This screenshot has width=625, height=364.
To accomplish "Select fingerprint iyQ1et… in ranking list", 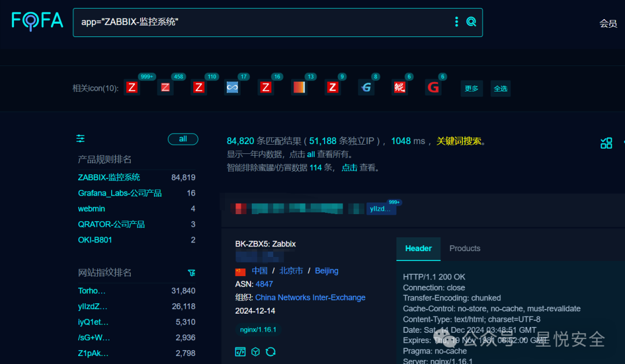I will coord(93,322).
